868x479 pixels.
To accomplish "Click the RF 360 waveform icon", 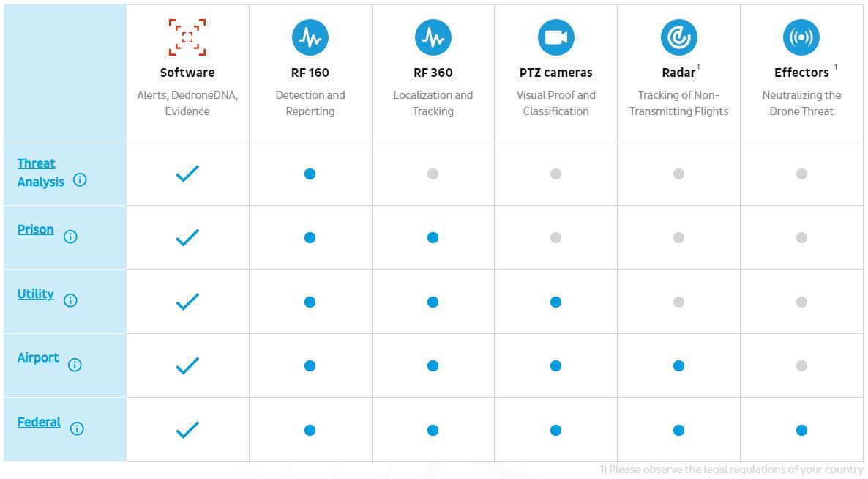I will 433,37.
